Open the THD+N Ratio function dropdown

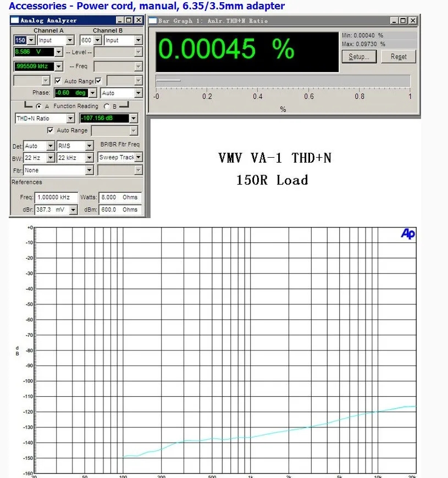pos(70,118)
